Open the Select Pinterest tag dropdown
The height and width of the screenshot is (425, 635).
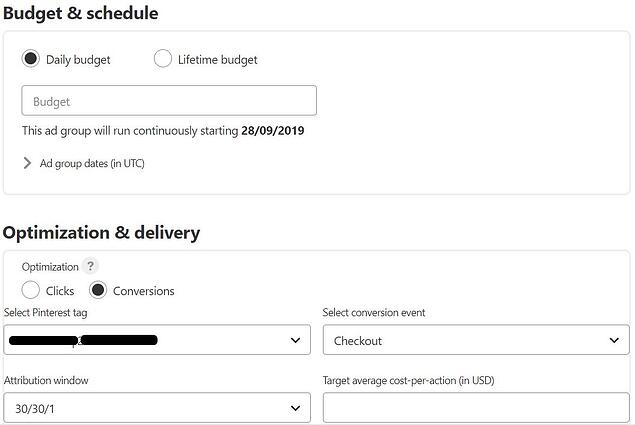point(156,341)
